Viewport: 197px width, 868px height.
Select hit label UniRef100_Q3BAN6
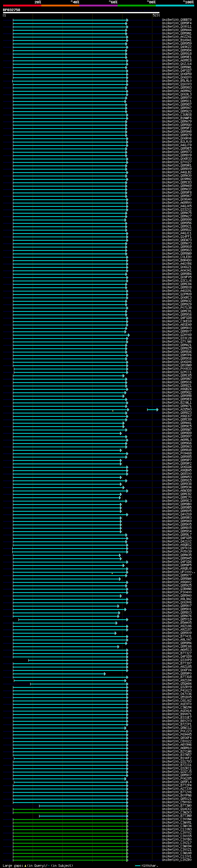click(x=177, y=589)
